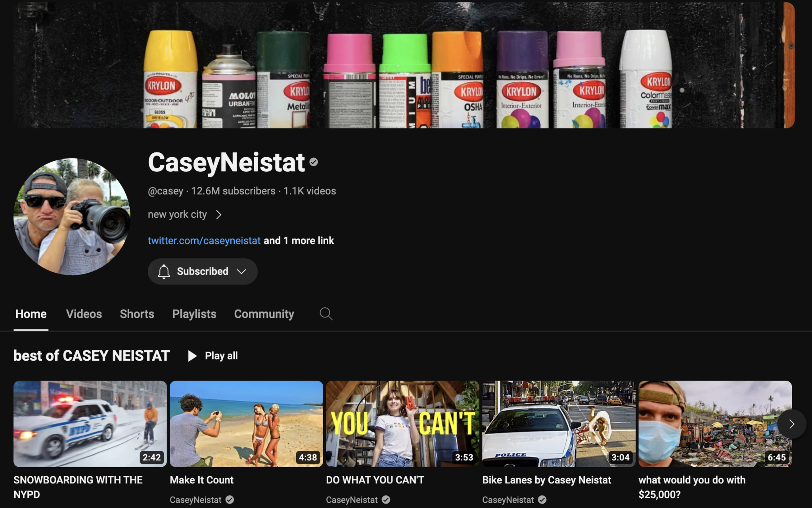Switch to the Shorts tab
Viewport: 812px width, 508px height.
coord(137,314)
